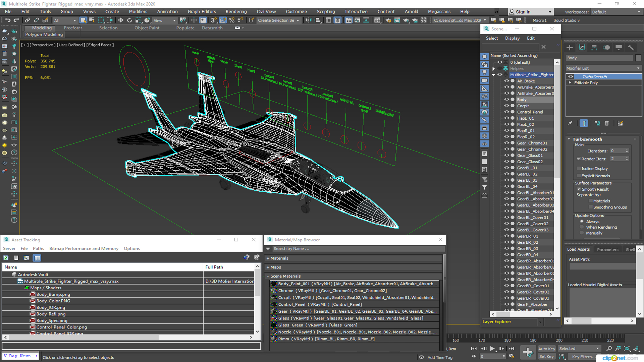The image size is (644, 362).
Task: Expand the Maps group in Material Browser
Action: pyautogui.click(x=268, y=267)
